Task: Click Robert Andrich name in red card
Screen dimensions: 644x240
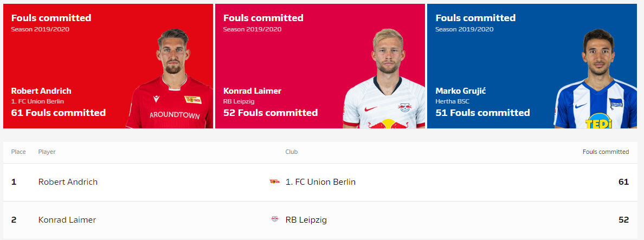Action: click(41, 91)
